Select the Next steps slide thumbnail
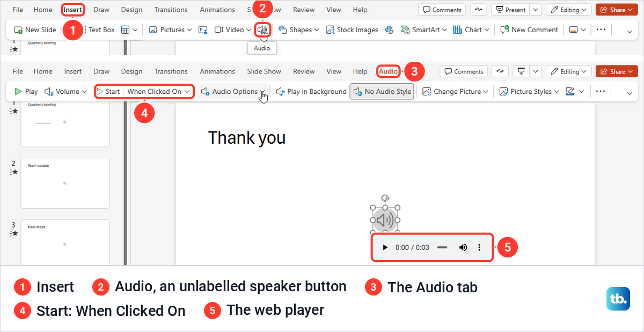The height and width of the screenshot is (332, 644). [x=65, y=242]
